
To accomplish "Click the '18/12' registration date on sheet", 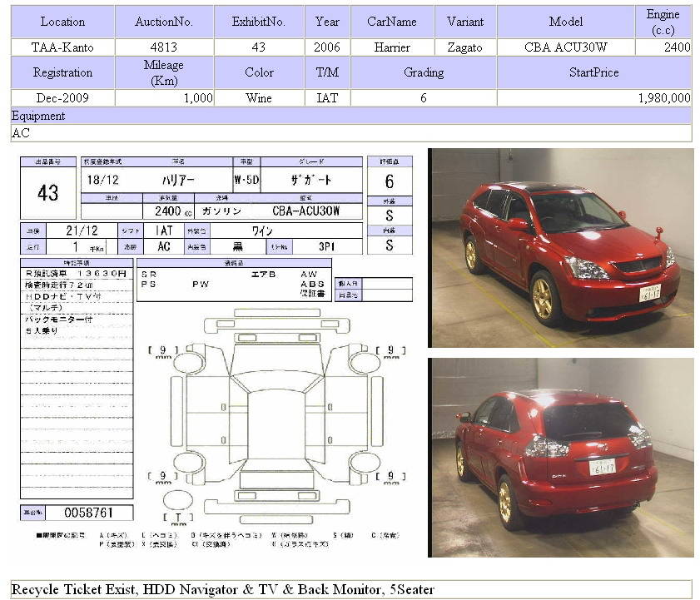I will (x=102, y=180).
